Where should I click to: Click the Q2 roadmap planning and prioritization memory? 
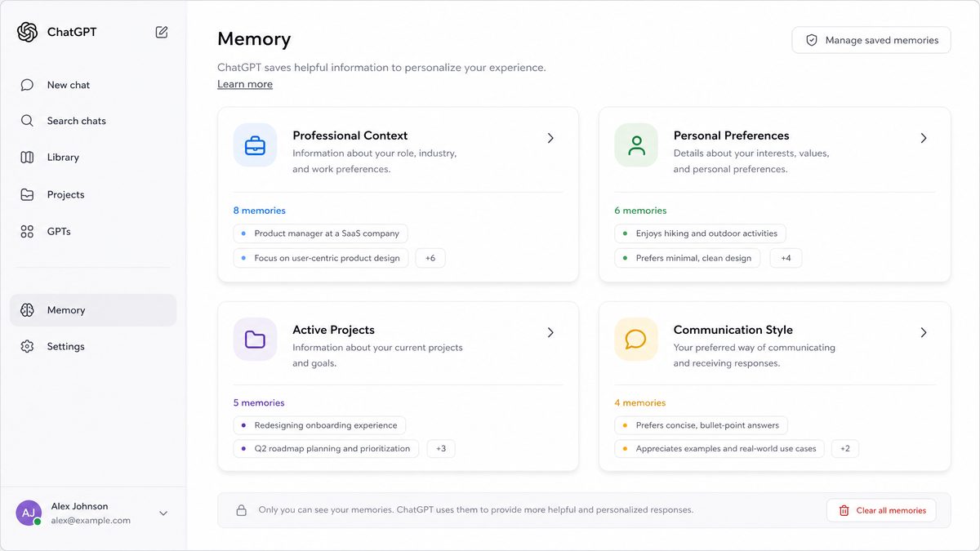(x=326, y=449)
